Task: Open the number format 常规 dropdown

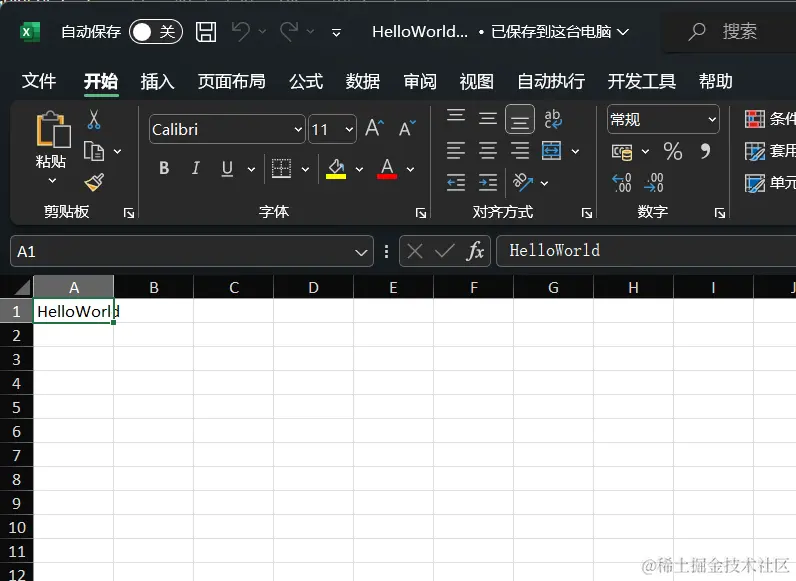Action: (713, 120)
